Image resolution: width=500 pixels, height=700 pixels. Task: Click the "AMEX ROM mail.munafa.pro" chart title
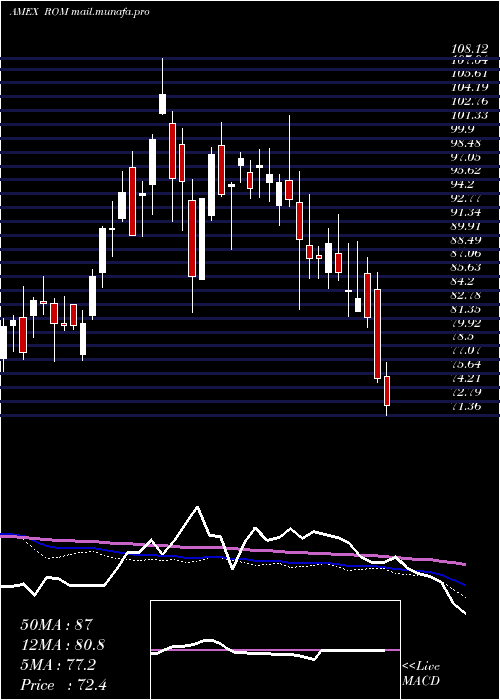pyautogui.click(x=79, y=12)
